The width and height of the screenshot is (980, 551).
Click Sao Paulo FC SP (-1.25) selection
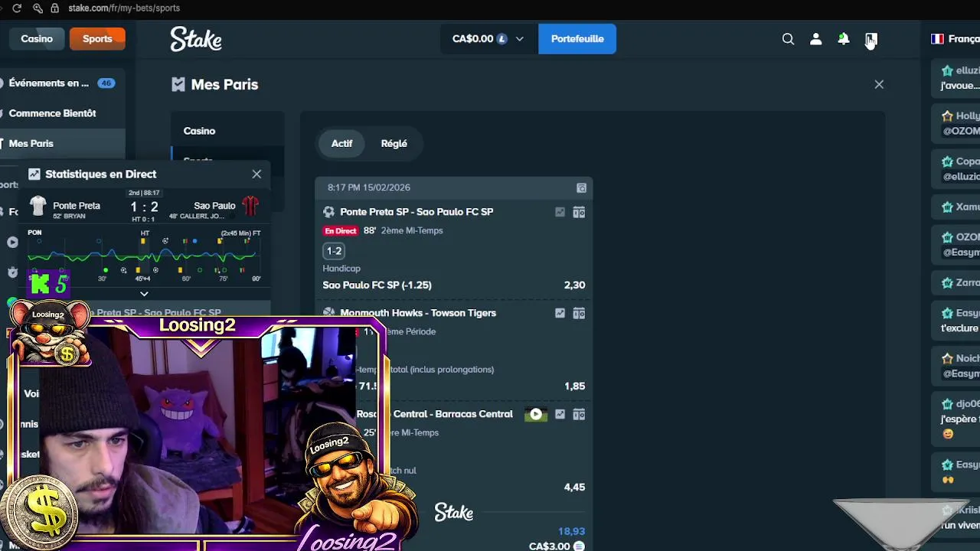[377, 285]
